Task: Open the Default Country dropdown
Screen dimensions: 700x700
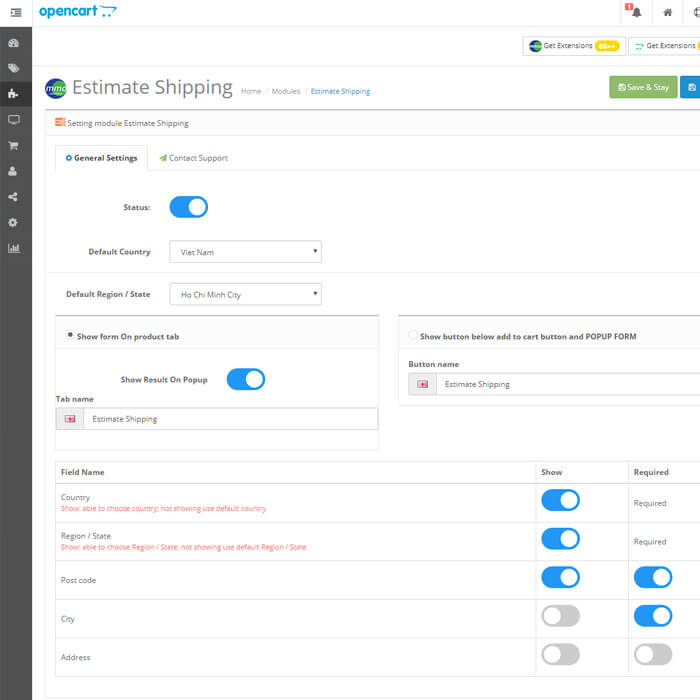Action: 245,252
